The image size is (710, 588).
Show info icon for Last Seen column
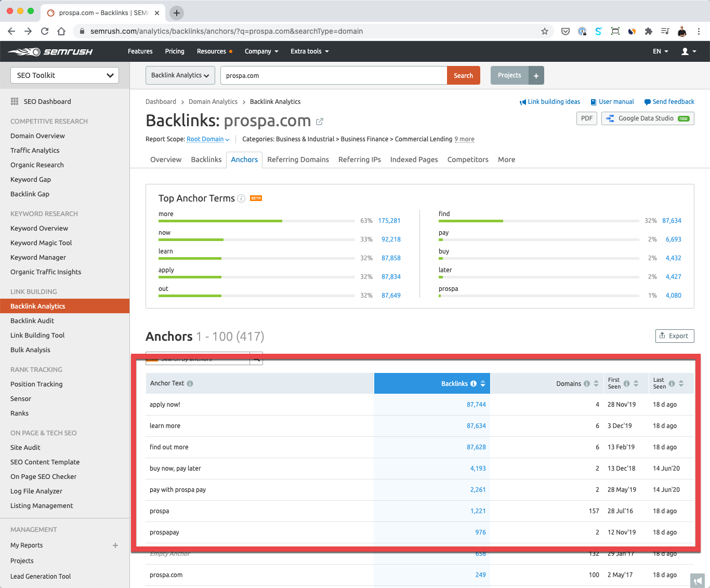tap(672, 383)
